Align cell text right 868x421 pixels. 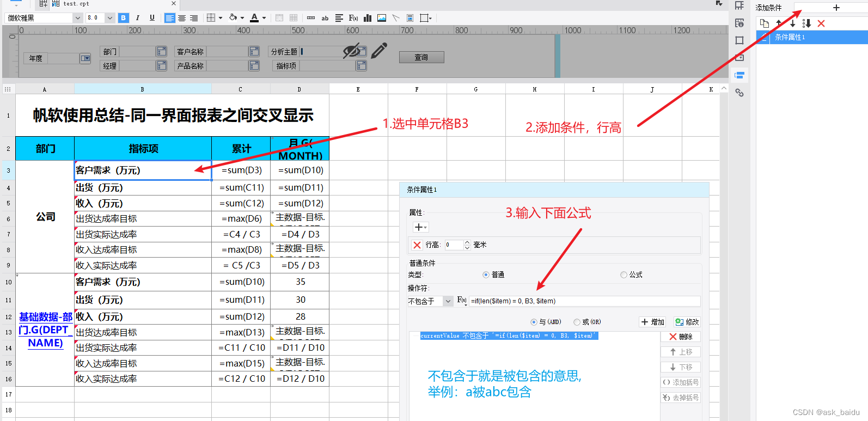[194, 18]
